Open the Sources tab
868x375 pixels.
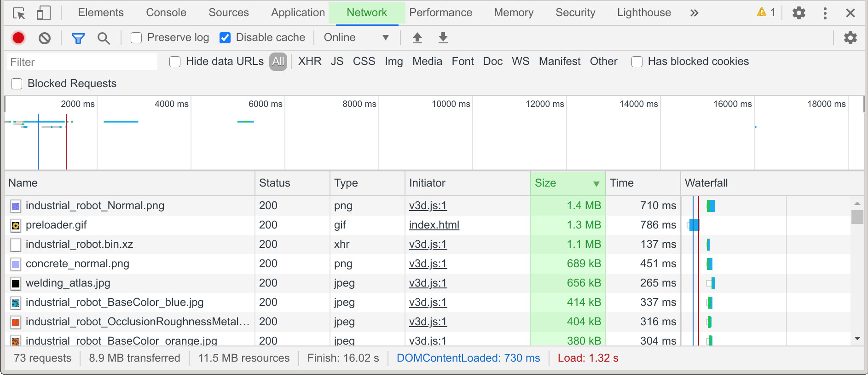tap(229, 12)
